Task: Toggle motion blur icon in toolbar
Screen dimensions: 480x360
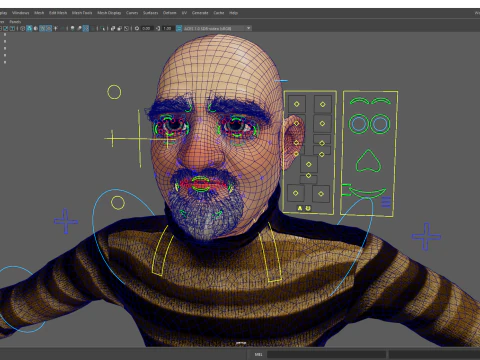Action: tap(79, 28)
